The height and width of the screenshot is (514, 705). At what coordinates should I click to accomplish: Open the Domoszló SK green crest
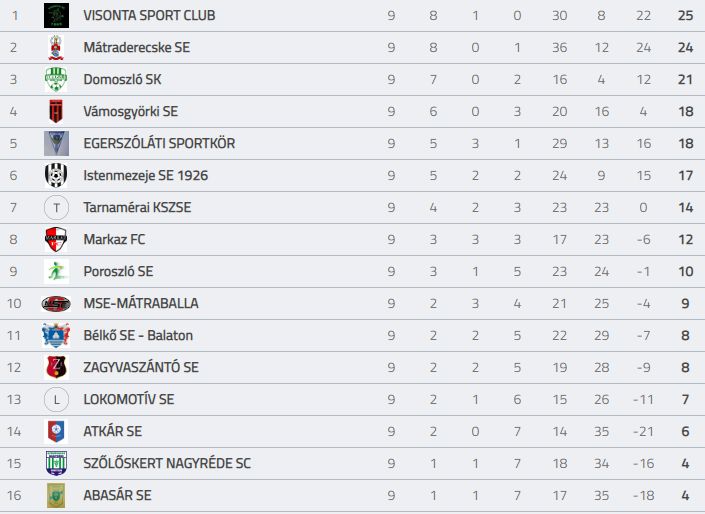(56, 79)
